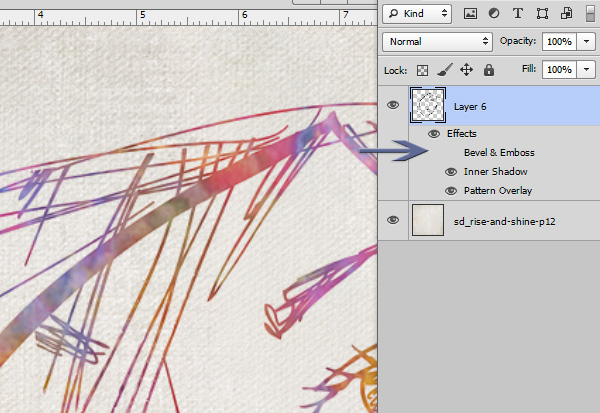
Task: Click the Opacity 100% field
Action: click(559, 41)
